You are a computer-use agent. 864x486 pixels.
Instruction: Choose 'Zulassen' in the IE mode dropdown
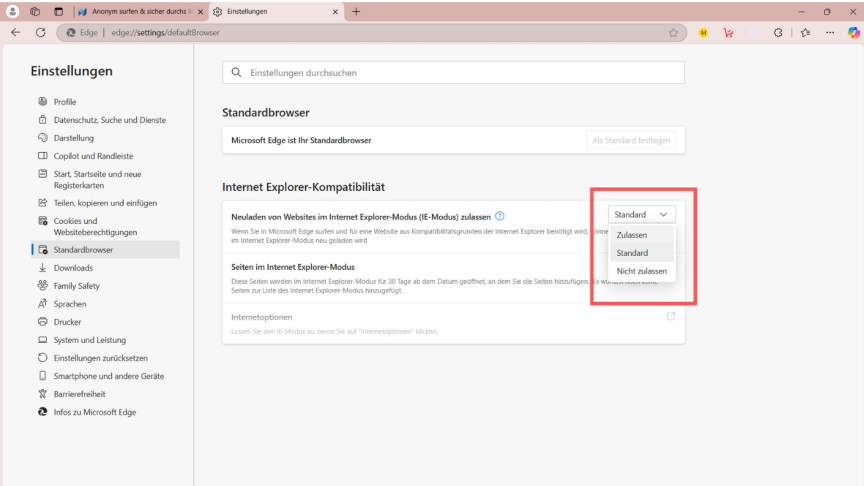[641, 235]
